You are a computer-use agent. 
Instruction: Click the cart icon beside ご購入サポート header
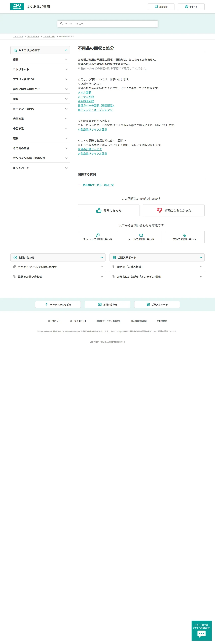pyautogui.click(x=114, y=257)
